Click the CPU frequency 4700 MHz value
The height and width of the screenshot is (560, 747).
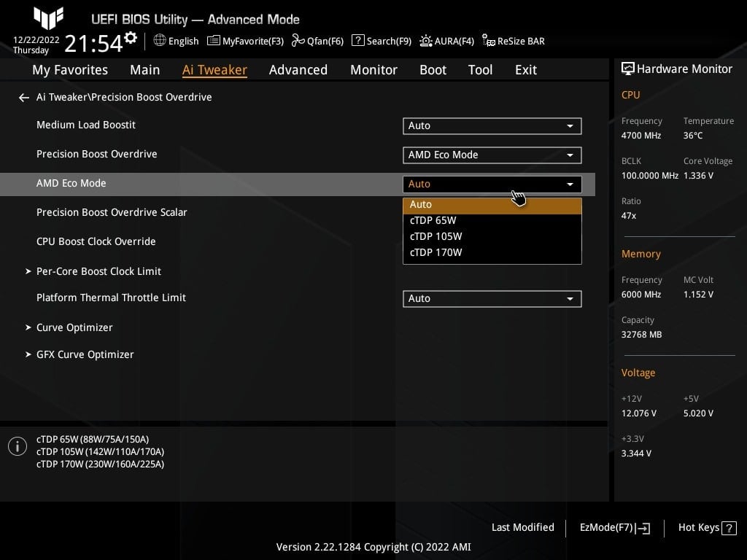640,136
